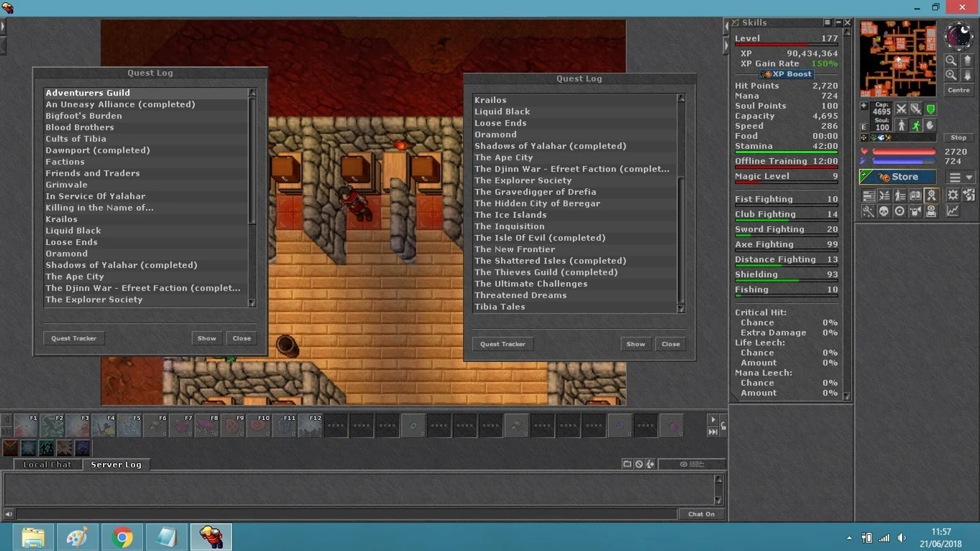This screenshot has width=980, height=551.
Task: Go to next action bar page
Action: (713, 419)
